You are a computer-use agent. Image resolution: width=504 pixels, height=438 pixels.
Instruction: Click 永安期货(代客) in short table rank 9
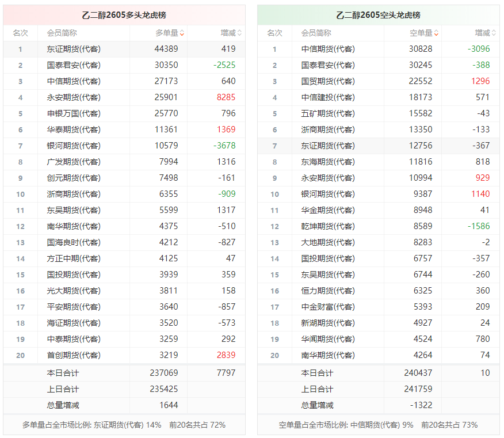click(328, 178)
